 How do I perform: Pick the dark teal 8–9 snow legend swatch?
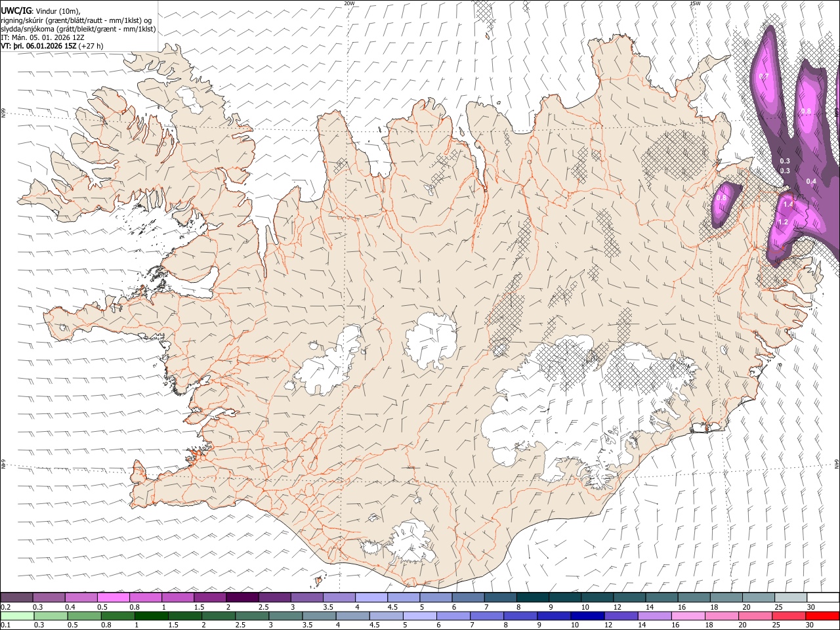(532, 597)
